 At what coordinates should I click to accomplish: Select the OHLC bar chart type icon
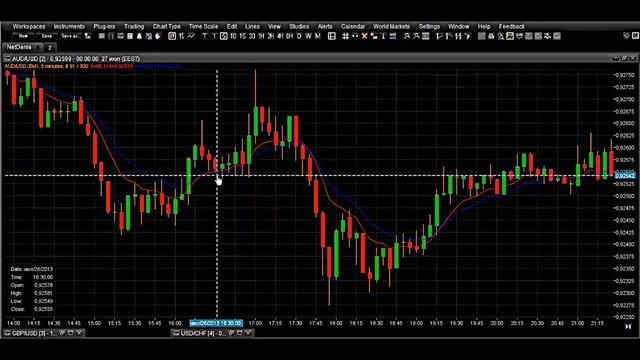point(181,36)
